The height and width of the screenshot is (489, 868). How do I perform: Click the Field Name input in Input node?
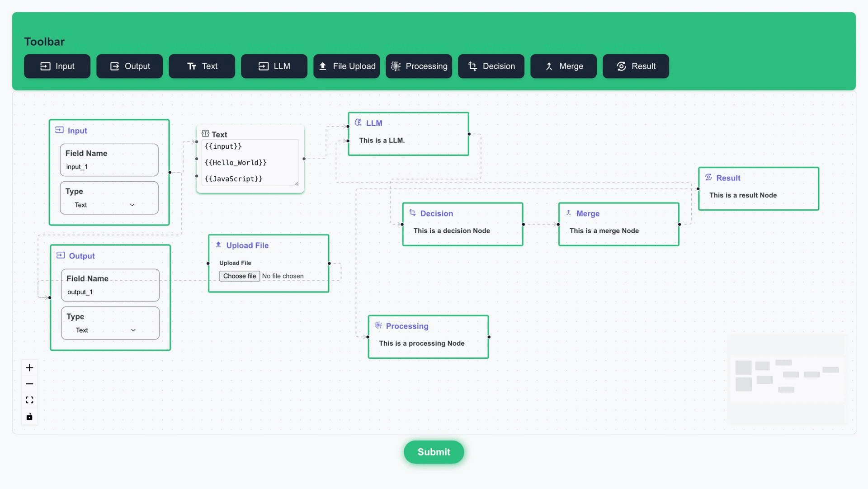[x=109, y=167]
